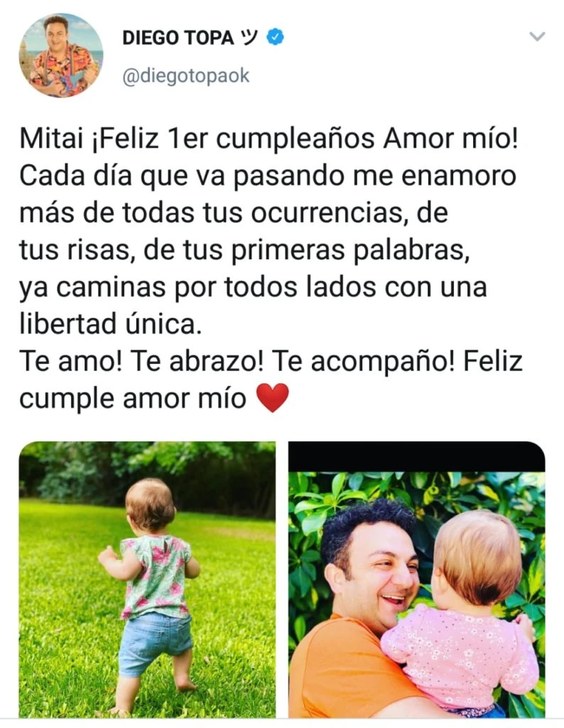Open the photo of baby walking on grass
564x728 pixels.
pos(147,579)
